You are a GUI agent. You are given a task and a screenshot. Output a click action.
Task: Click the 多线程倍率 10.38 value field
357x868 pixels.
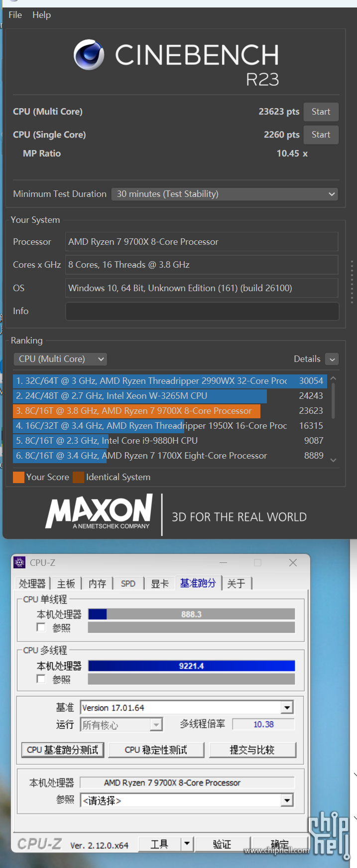click(263, 724)
